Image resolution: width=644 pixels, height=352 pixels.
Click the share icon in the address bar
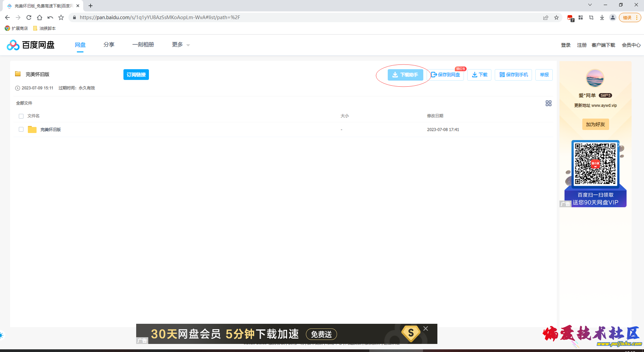tap(546, 17)
